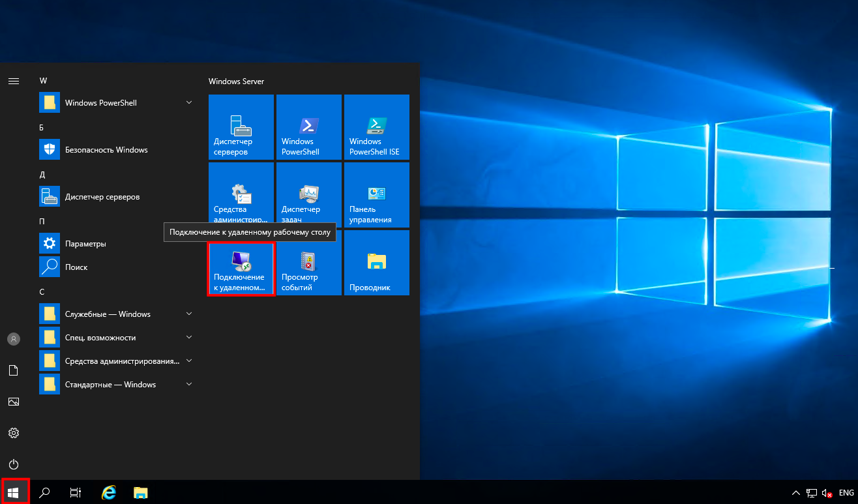
Task: Click the muted volume tray icon
Action: click(828, 493)
